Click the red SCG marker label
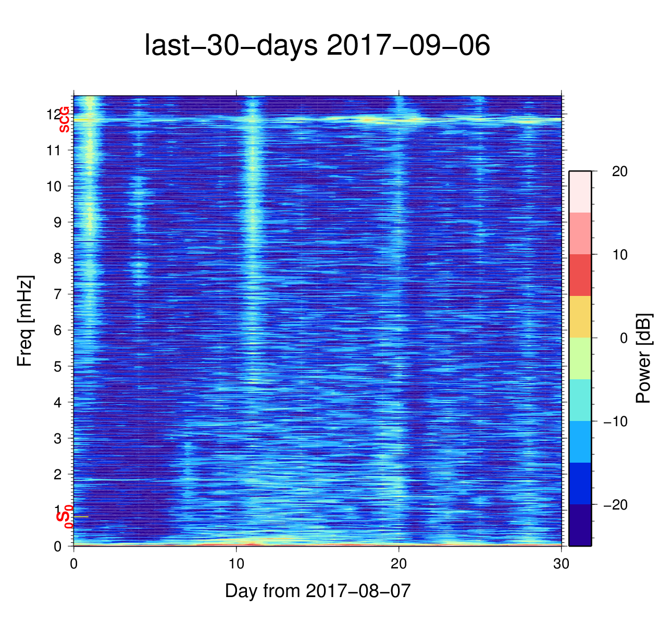The width and height of the screenshot is (672, 620). pos(64,119)
